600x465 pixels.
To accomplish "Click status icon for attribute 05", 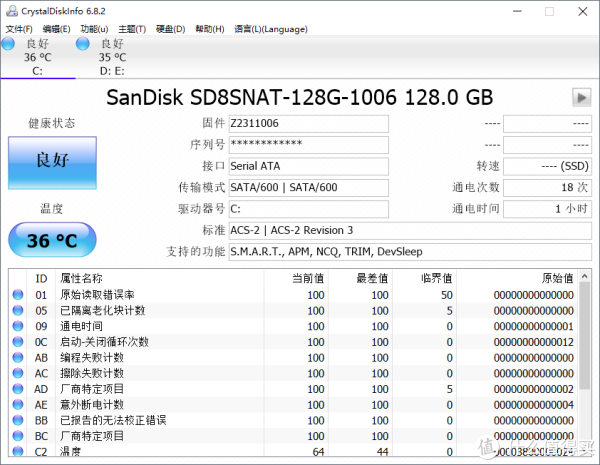I will 18,310.
